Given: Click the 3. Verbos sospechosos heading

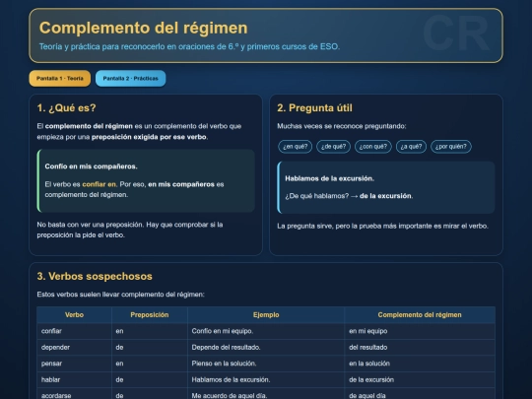Looking at the screenshot, I should pos(95,276).
